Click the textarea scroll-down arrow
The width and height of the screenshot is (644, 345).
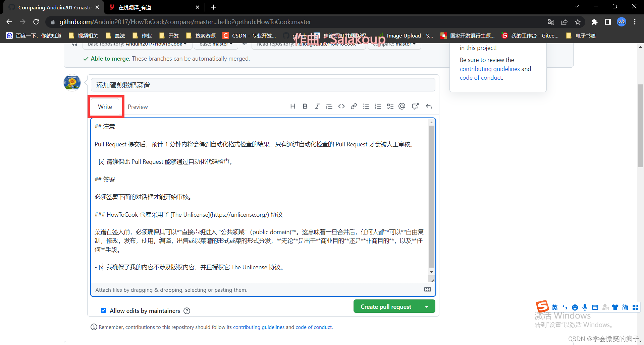tap(431, 272)
